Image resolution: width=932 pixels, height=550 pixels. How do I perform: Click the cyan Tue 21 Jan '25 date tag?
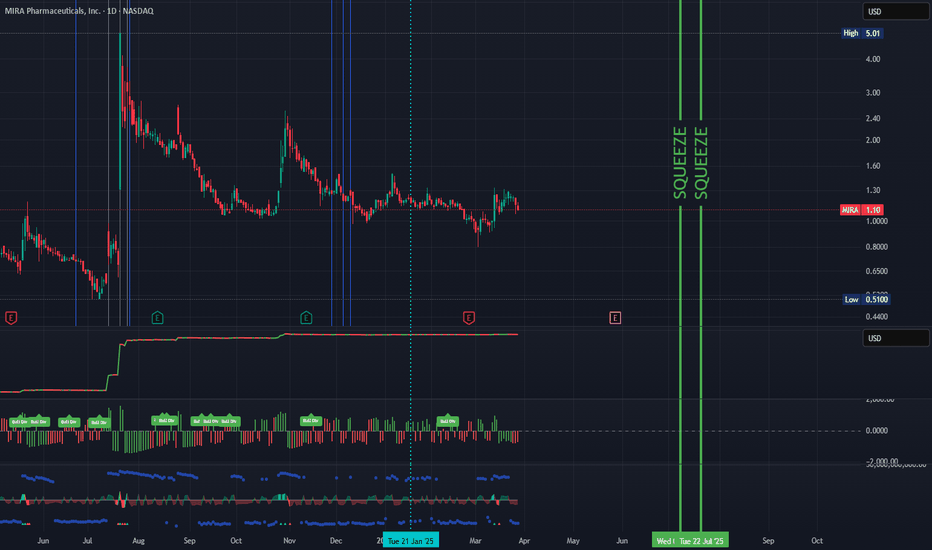point(411,540)
